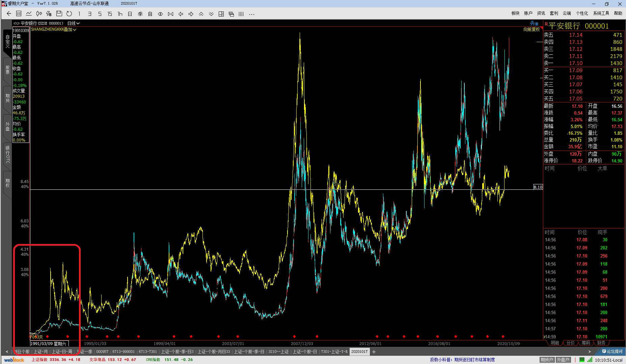
Task: Click the cascading windows toolbar icon
Action: pos(231,14)
